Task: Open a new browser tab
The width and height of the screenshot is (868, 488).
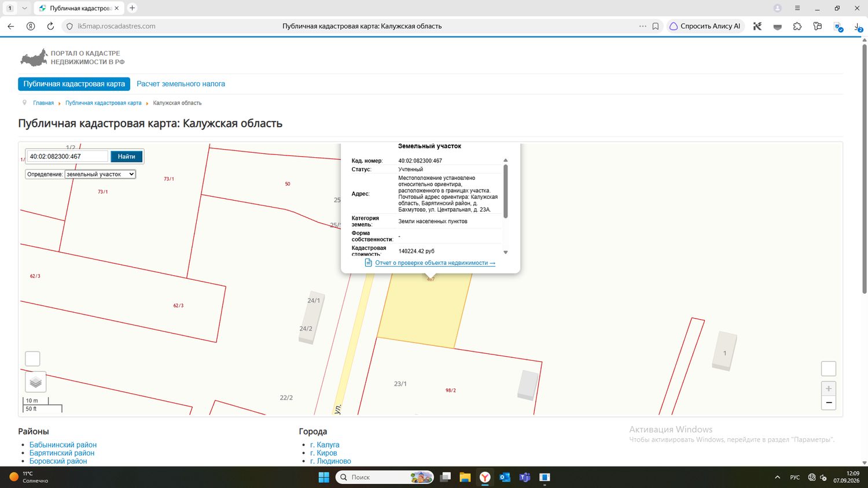Action: click(x=132, y=8)
